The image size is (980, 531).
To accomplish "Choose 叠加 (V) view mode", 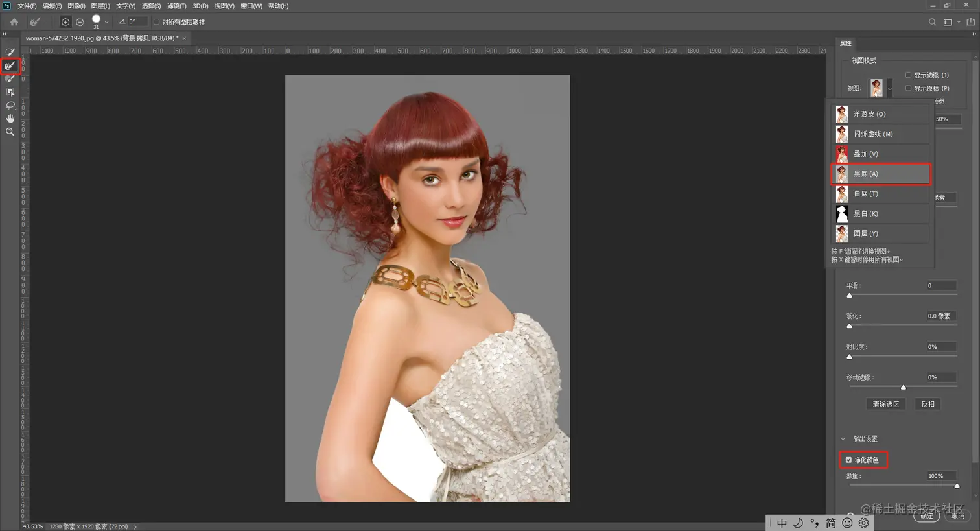I will pos(881,154).
